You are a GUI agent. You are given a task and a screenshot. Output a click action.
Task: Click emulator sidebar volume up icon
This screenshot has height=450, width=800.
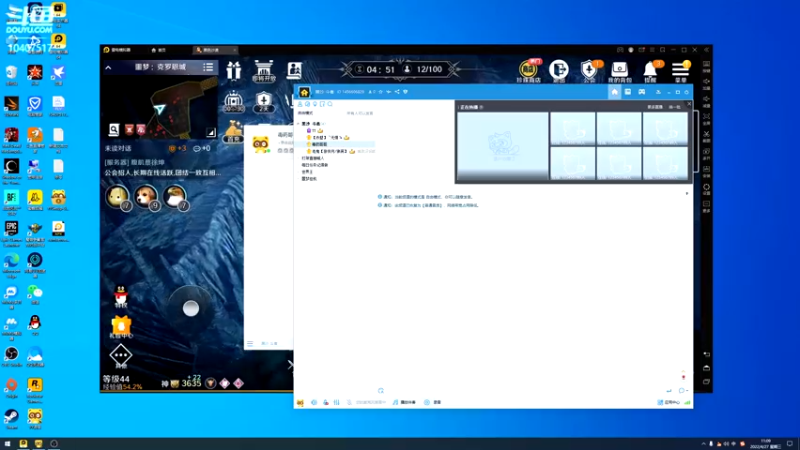pyautogui.click(x=707, y=83)
